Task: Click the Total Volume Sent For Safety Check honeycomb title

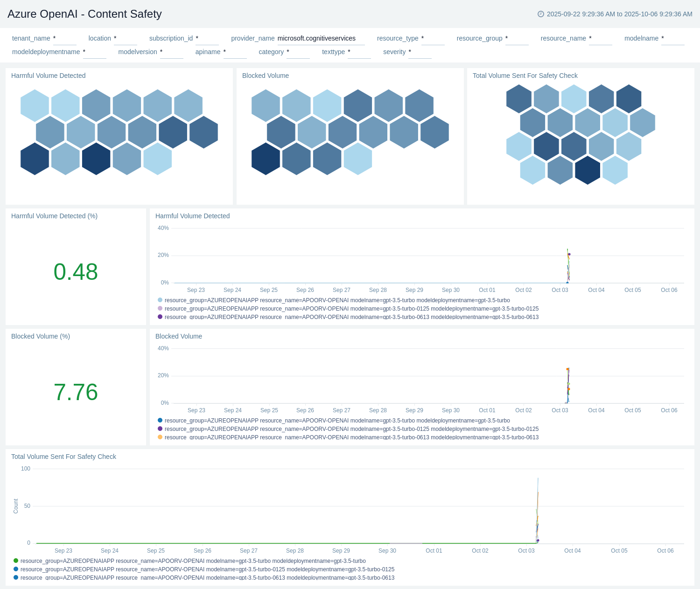Action: 525,76
